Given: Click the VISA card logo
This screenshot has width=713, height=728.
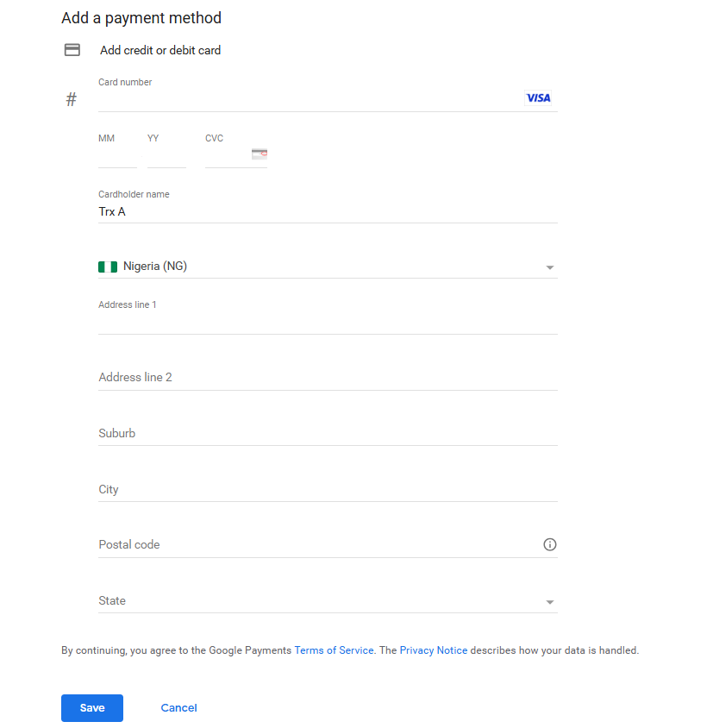Looking at the screenshot, I should click(x=538, y=98).
